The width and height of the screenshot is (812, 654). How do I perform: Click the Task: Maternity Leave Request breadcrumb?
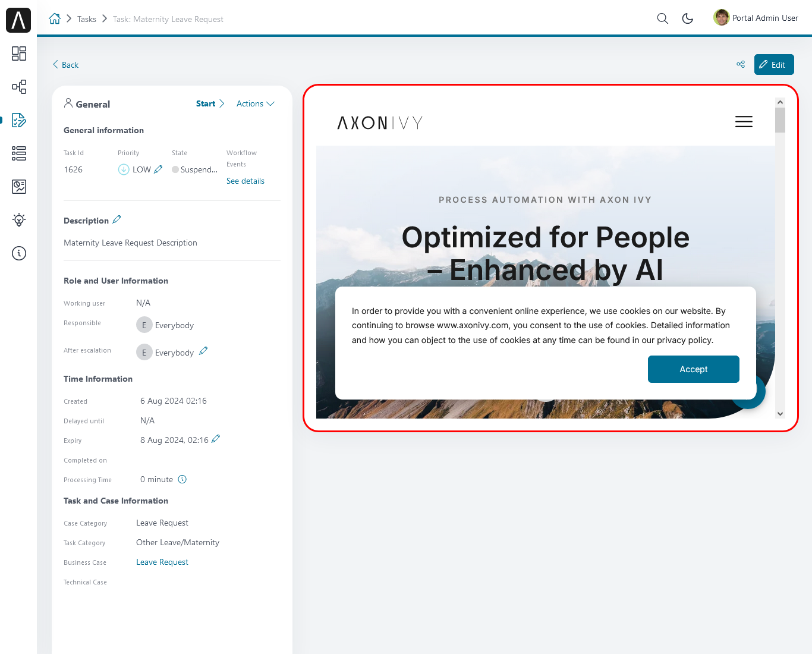click(x=168, y=19)
